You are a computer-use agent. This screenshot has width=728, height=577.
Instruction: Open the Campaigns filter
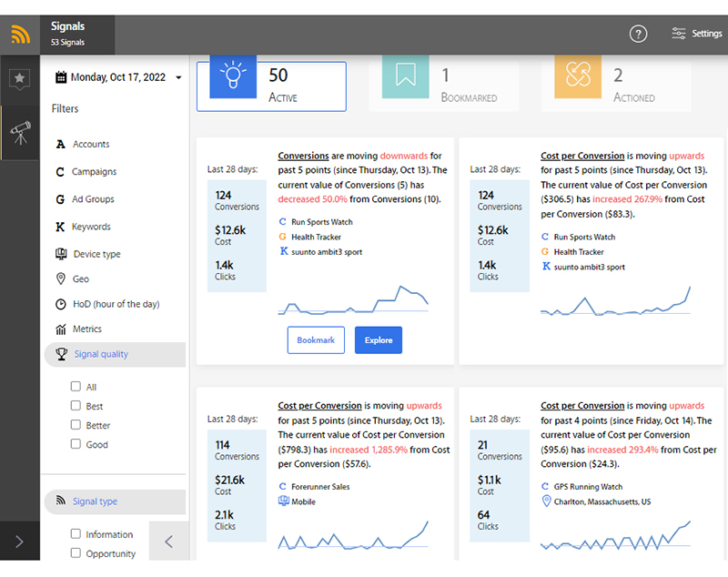95,172
